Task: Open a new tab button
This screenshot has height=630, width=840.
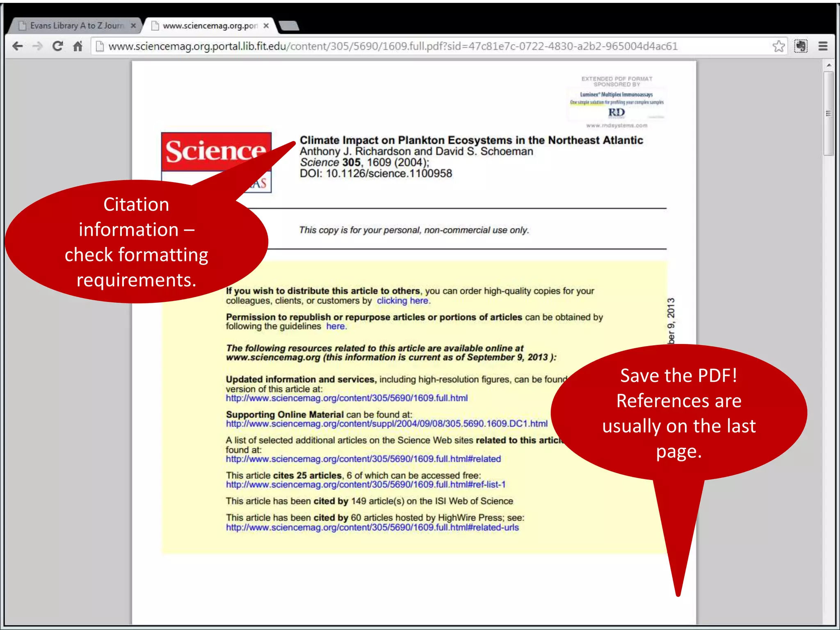Action: [x=289, y=26]
